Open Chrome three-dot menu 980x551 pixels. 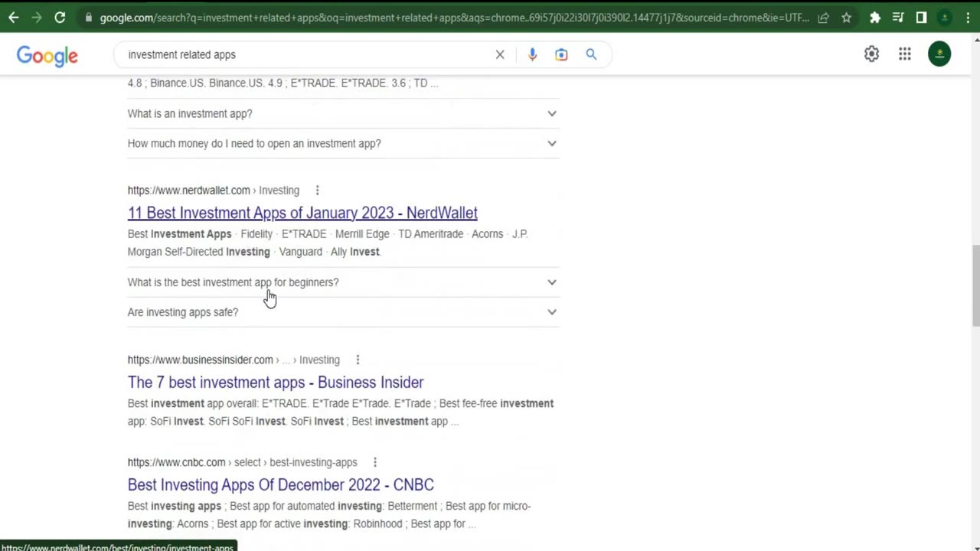968,18
